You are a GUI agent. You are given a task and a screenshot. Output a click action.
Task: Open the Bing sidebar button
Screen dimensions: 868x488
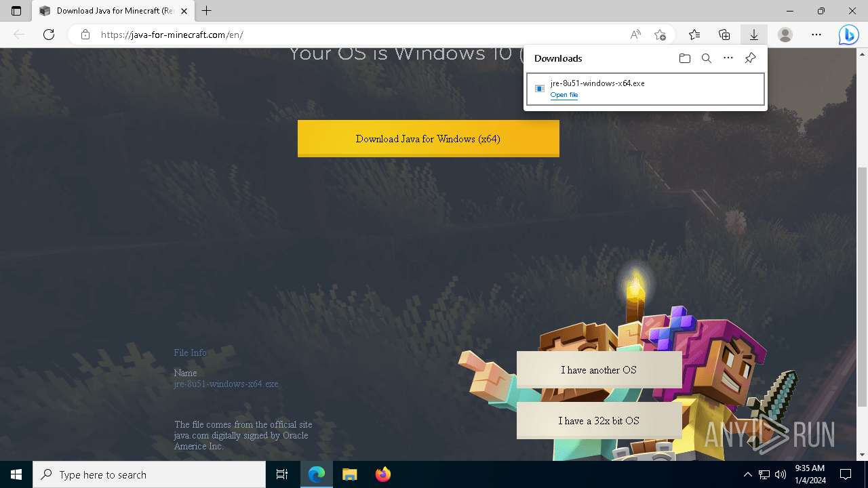coord(848,35)
